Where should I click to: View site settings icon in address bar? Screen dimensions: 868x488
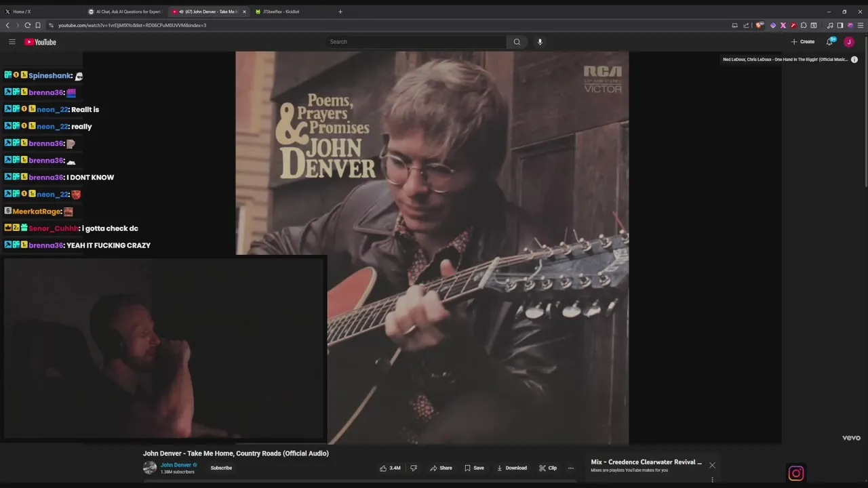tap(51, 25)
